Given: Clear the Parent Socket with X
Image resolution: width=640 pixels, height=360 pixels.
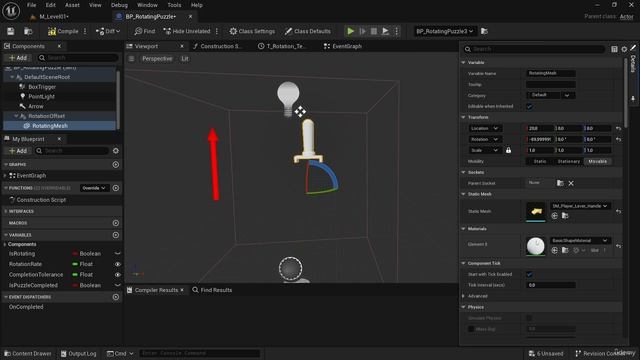Looking at the screenshot, I should (571, 184).
